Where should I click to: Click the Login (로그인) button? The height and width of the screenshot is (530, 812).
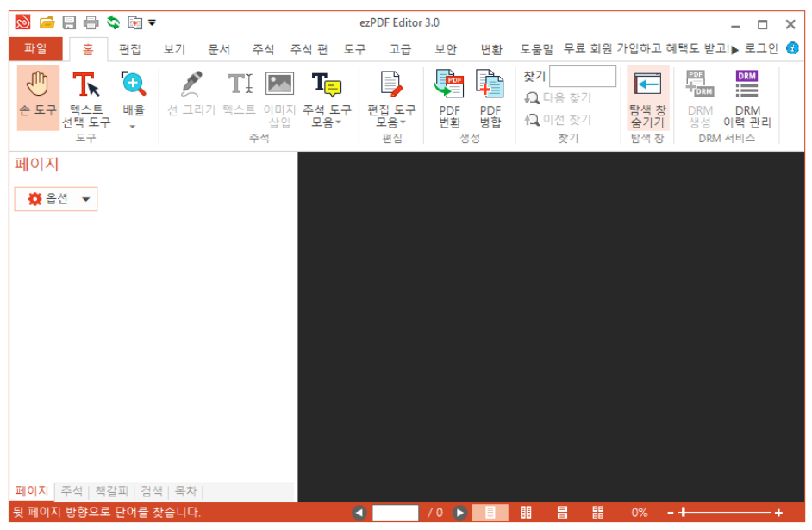pyautogui.click(x=761, y=48)
